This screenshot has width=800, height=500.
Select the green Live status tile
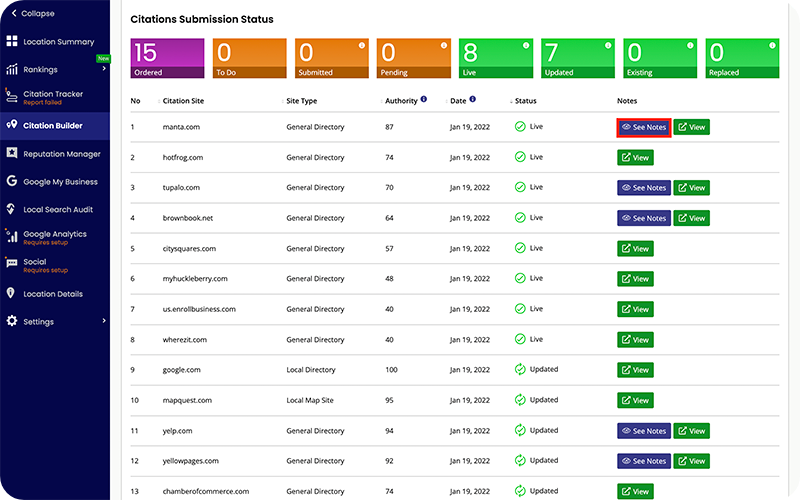point(495,58)
